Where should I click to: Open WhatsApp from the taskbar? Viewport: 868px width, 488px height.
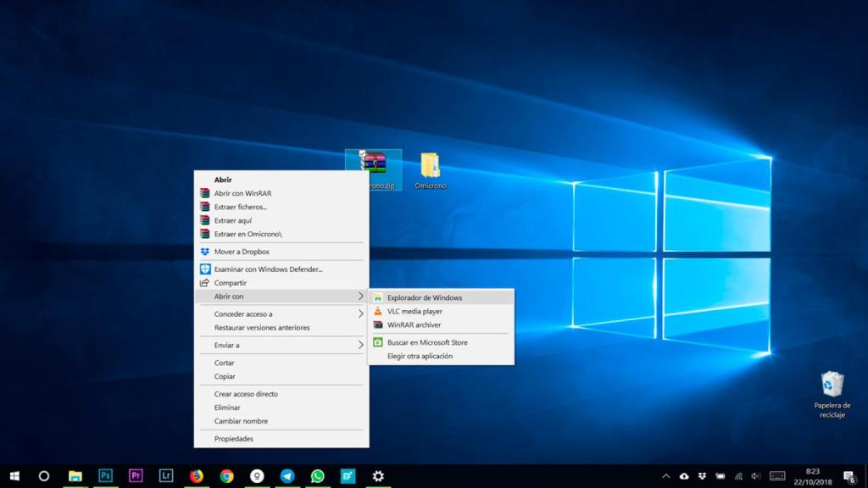(x=318, y=476)
